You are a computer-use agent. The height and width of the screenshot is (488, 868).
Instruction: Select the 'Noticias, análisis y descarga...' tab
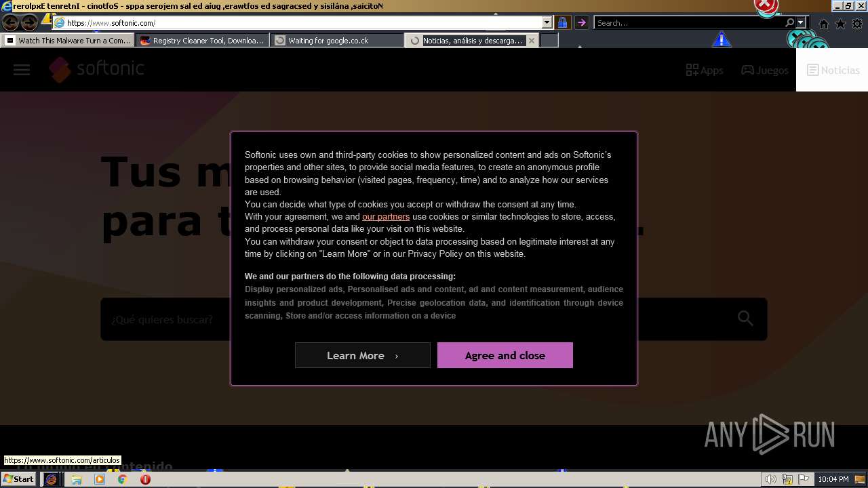pos(473,41)
